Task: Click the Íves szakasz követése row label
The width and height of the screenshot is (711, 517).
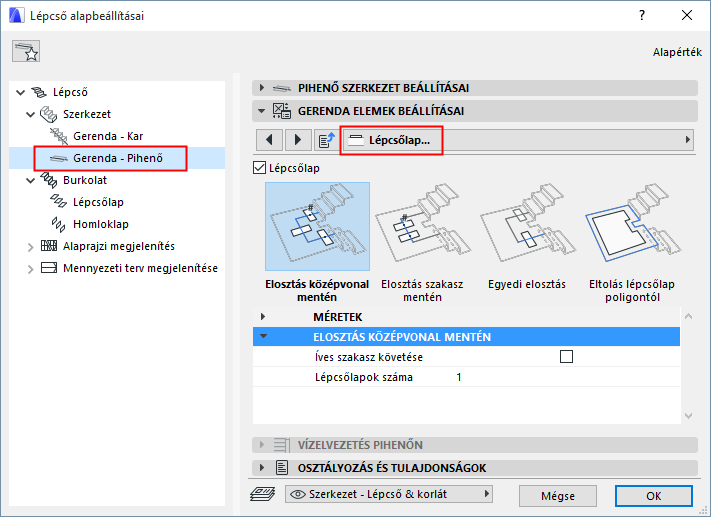Action: [x=369, y=357]
